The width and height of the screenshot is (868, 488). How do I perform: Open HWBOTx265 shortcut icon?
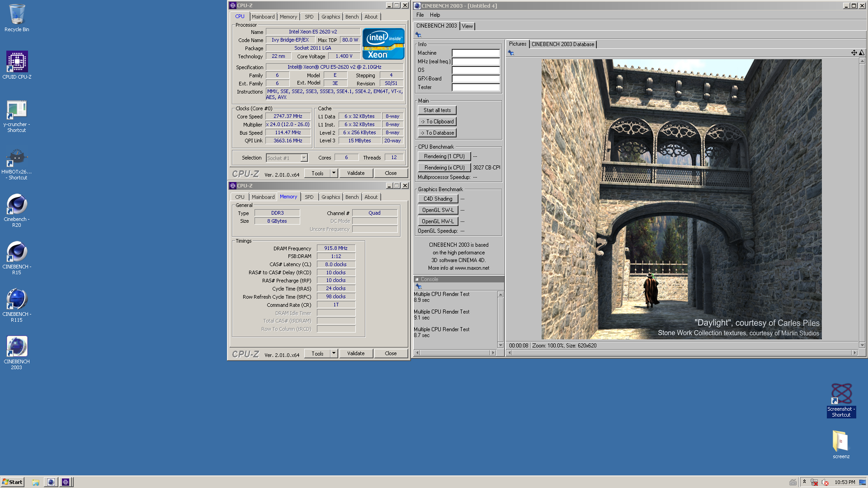(17, 164)
